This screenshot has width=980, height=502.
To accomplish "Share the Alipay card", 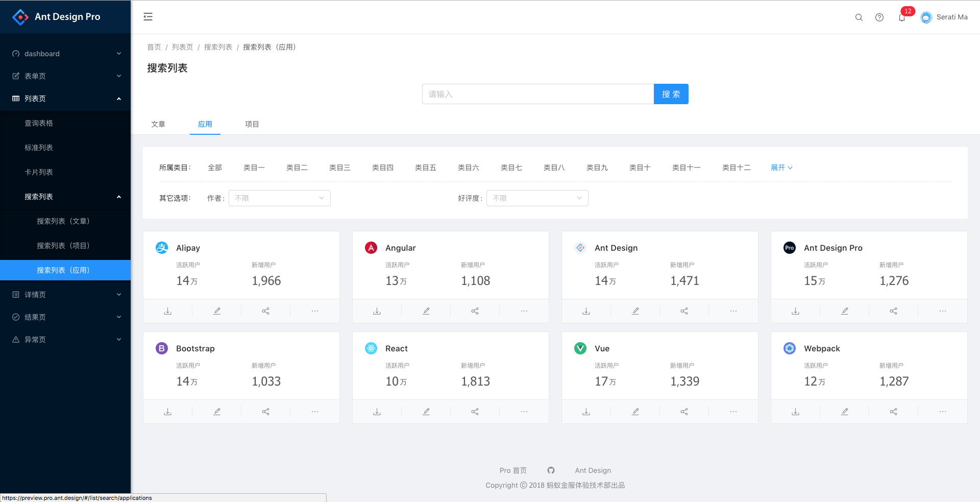I will (266, 311).
